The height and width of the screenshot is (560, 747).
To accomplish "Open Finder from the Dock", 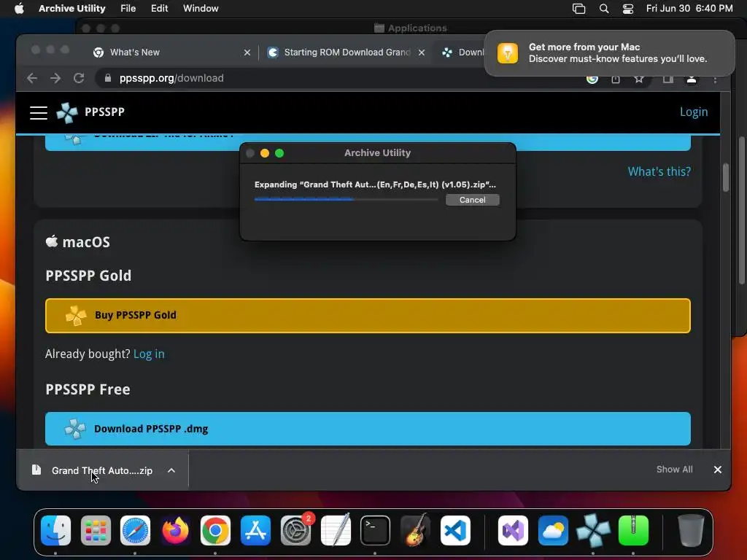I will (x=55, y=530).
